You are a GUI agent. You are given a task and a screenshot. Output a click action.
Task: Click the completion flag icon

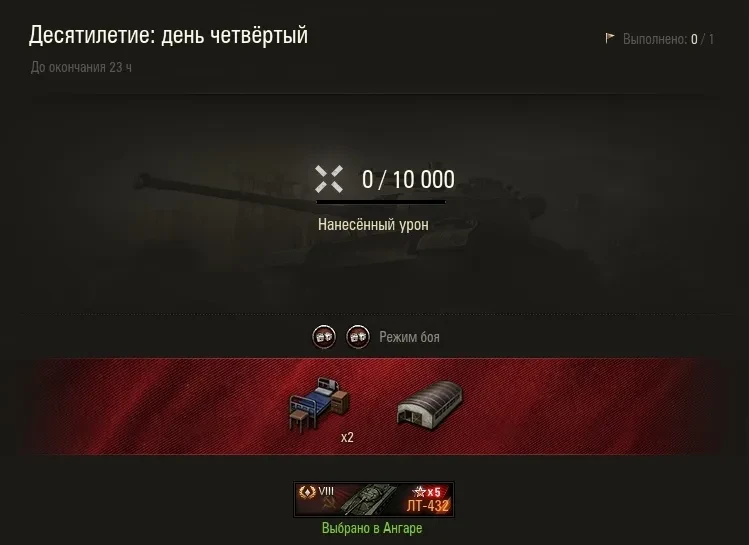coord(610,38)
